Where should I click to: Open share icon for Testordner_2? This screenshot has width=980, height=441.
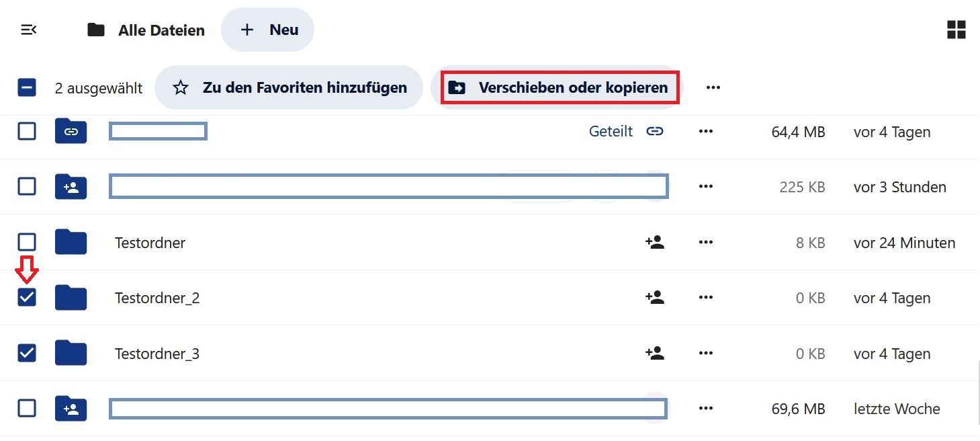click(654, 297)
